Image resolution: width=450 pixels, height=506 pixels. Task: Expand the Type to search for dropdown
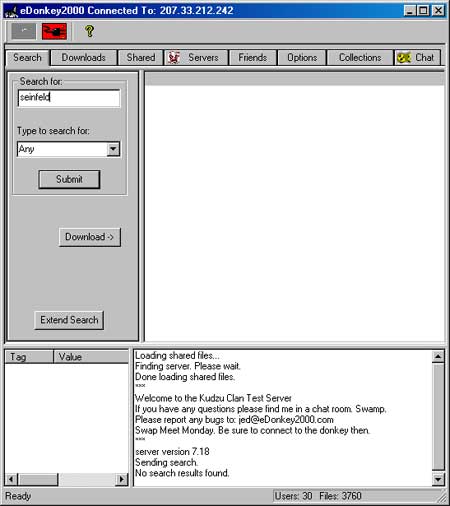[x=113, y=149]
